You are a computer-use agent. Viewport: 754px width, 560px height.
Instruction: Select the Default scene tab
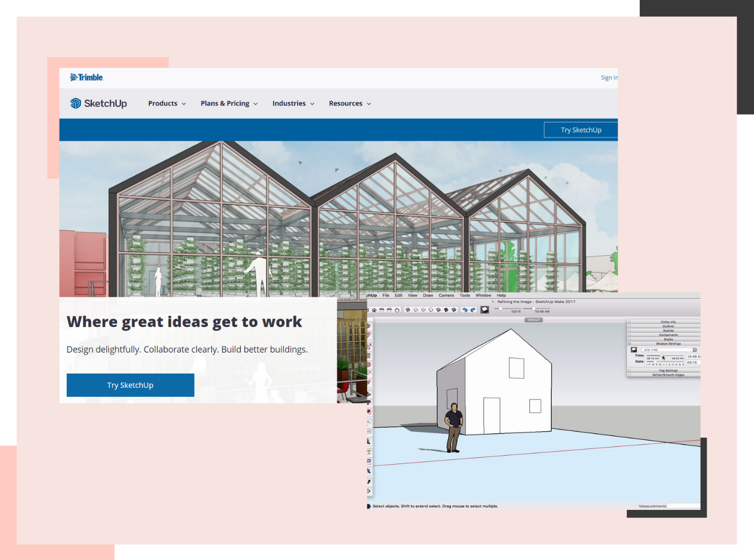pos(534,319)
